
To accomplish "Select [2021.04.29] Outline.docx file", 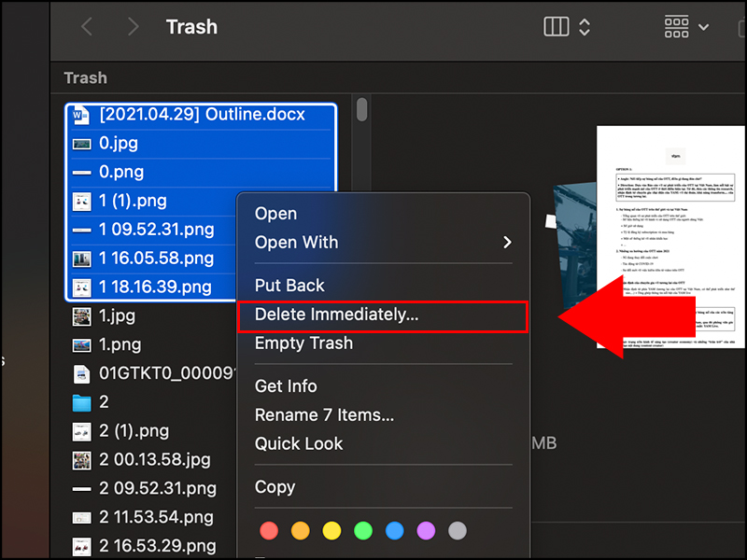I will [201, 115].
